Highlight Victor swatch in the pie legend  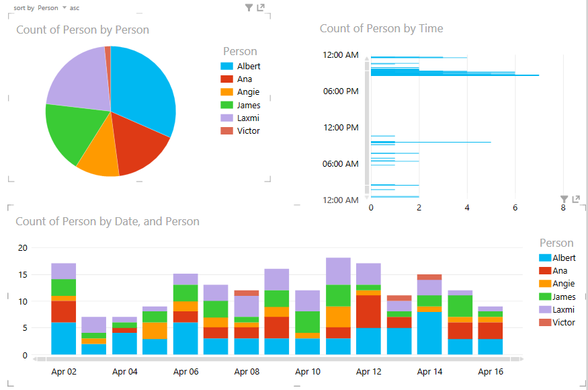(x=226, y=131)
